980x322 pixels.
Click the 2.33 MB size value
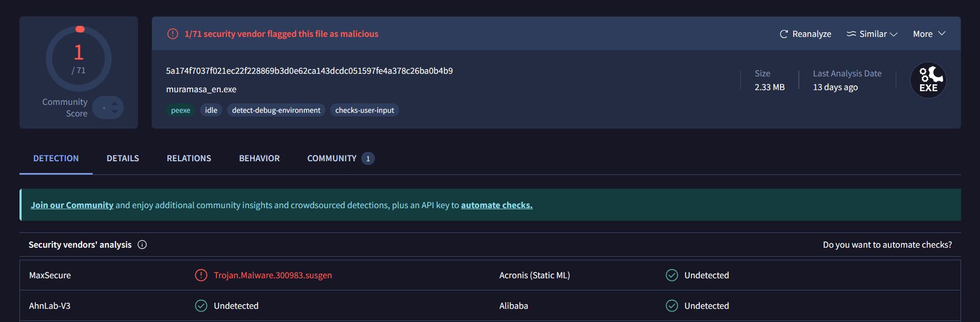click(769, 87)
